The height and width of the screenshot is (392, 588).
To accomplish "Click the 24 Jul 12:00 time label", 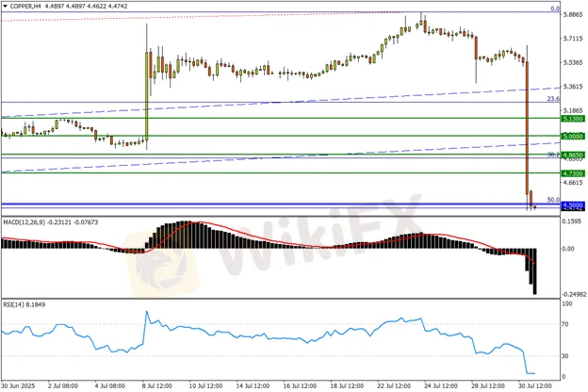I will 441,385.
